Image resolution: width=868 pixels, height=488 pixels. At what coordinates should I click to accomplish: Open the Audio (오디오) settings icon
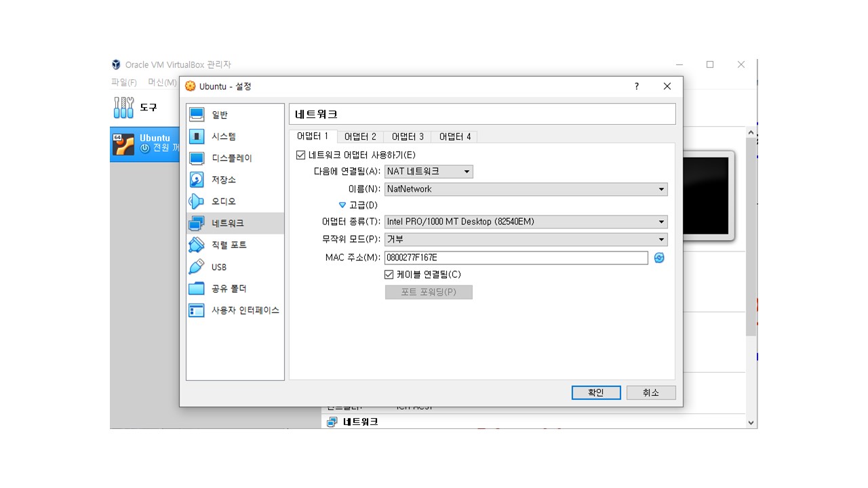pyautogui.click(x=197, y=201)
